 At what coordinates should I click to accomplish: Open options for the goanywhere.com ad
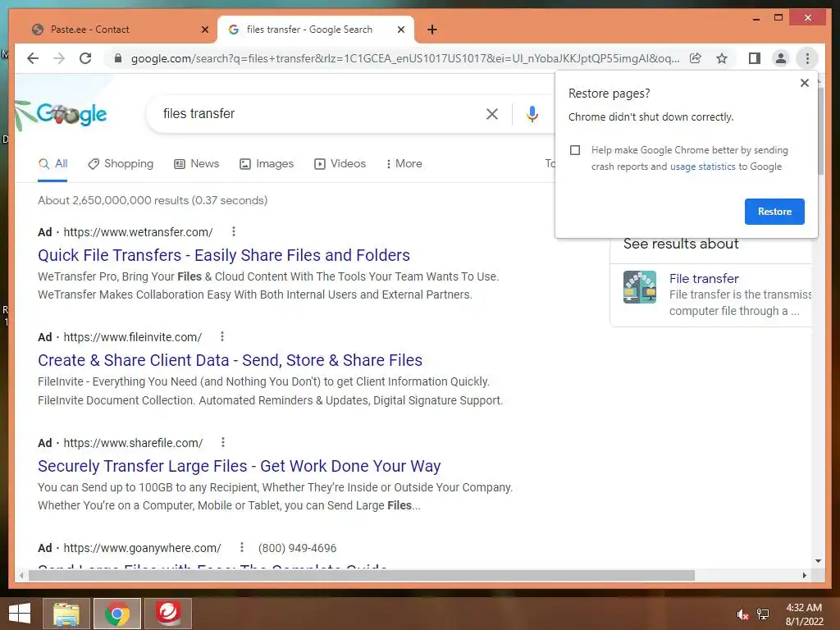click(x=242, y=547)
